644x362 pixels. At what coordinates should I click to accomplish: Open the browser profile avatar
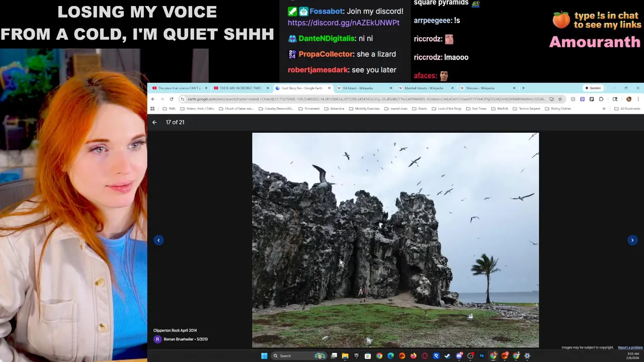tap(628, 99)
